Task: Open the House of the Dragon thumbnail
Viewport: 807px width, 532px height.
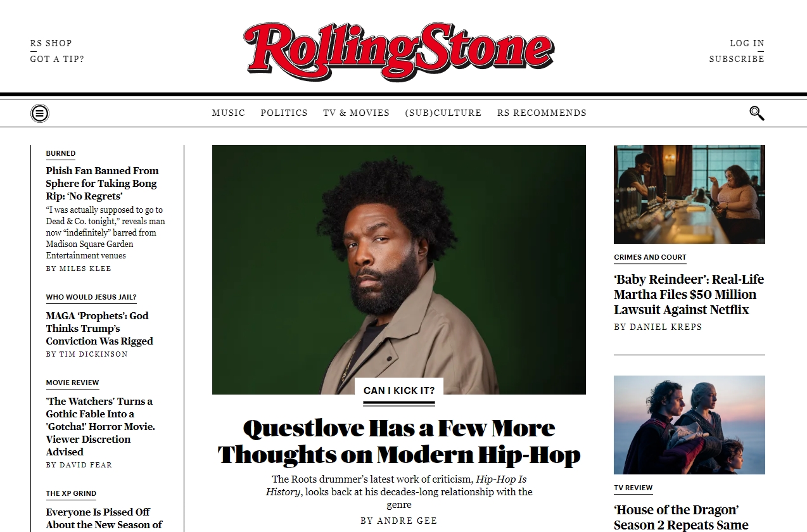Action: tap(689, 425)
